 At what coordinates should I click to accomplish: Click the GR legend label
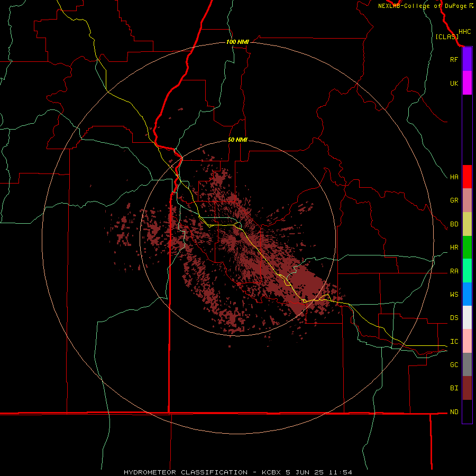[x=454, y=200]
